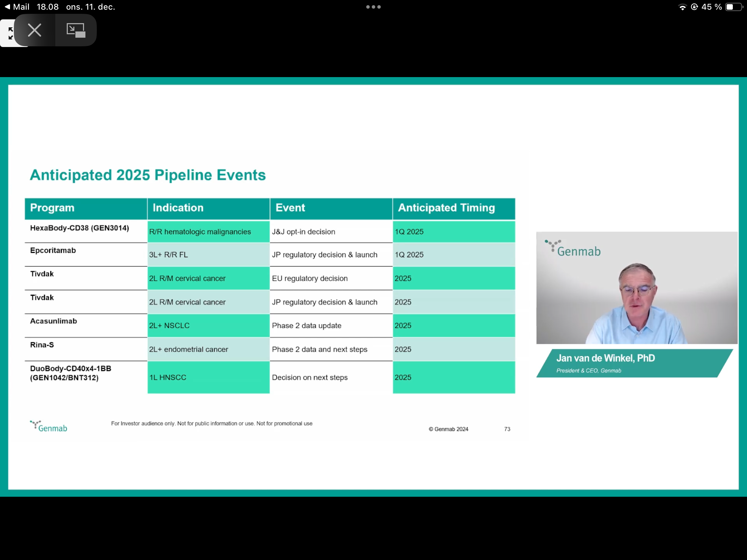
Task: Click slide page number 73
Action: (x=507, y=429)
